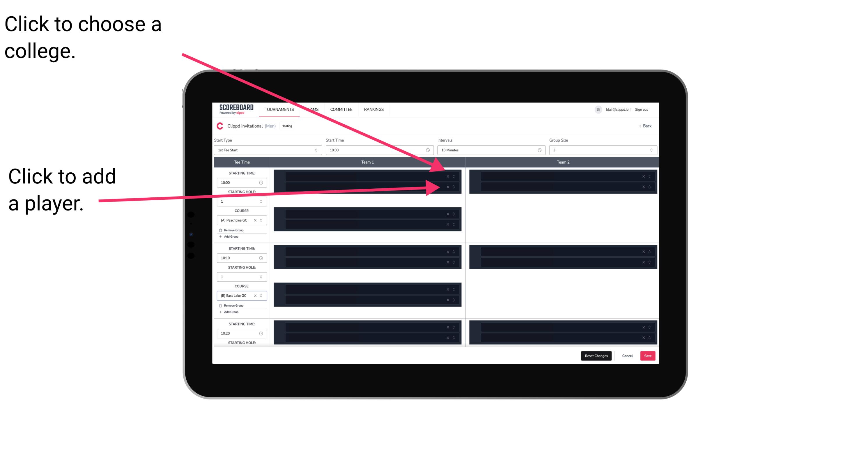Click the Save button
This screenshot has height=467, width=868.
tap(649, 355)
